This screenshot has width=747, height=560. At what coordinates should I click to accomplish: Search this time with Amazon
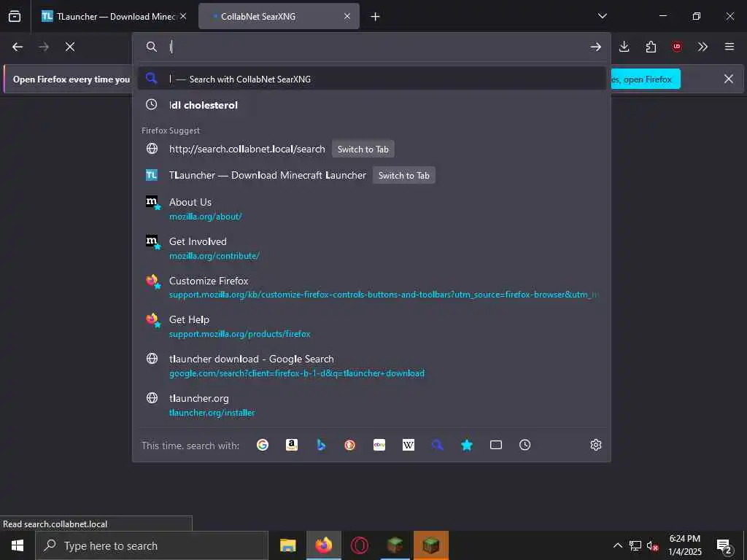(292, 445)
